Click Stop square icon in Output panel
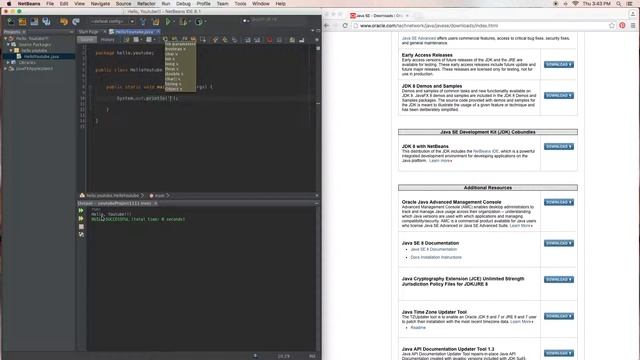Image resolution: width=640 pixels, height=360 pixels. click(81, 227)
